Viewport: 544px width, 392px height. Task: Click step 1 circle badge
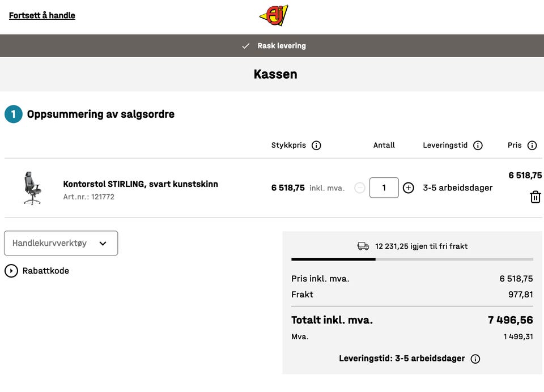14,114
